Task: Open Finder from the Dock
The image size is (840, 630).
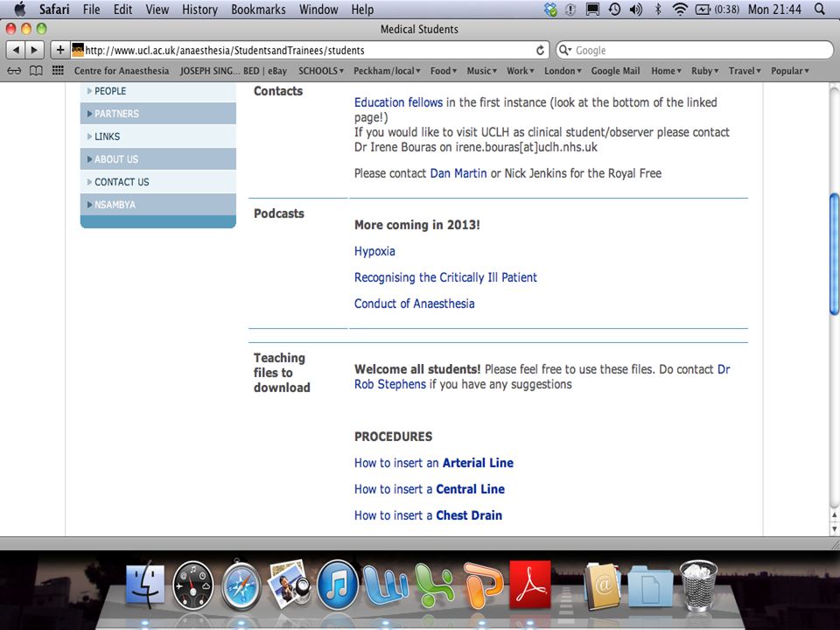Action: click(x=145, y=585)
